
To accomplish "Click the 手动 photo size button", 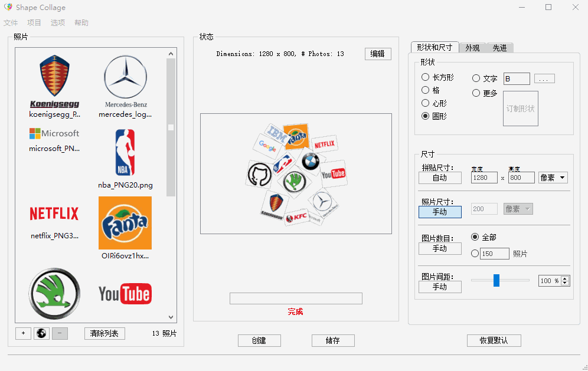I will click(x=440, y=212).
